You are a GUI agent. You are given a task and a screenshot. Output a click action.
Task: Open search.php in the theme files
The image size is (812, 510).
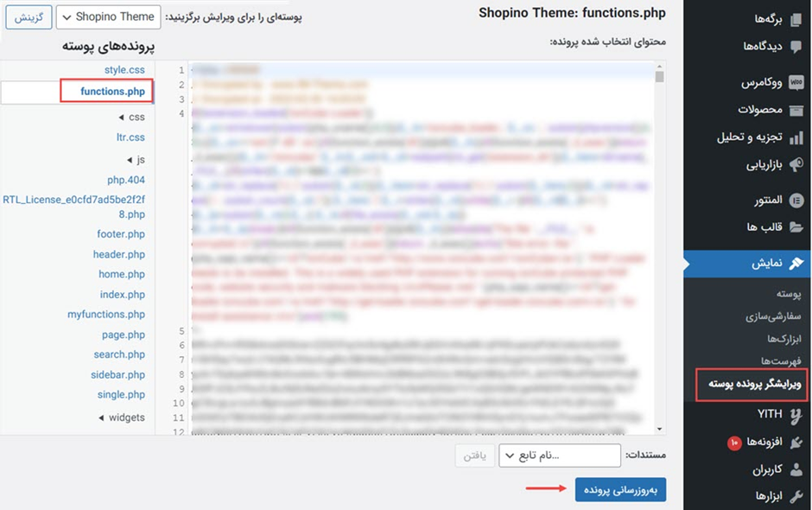(x=119, y=354)
